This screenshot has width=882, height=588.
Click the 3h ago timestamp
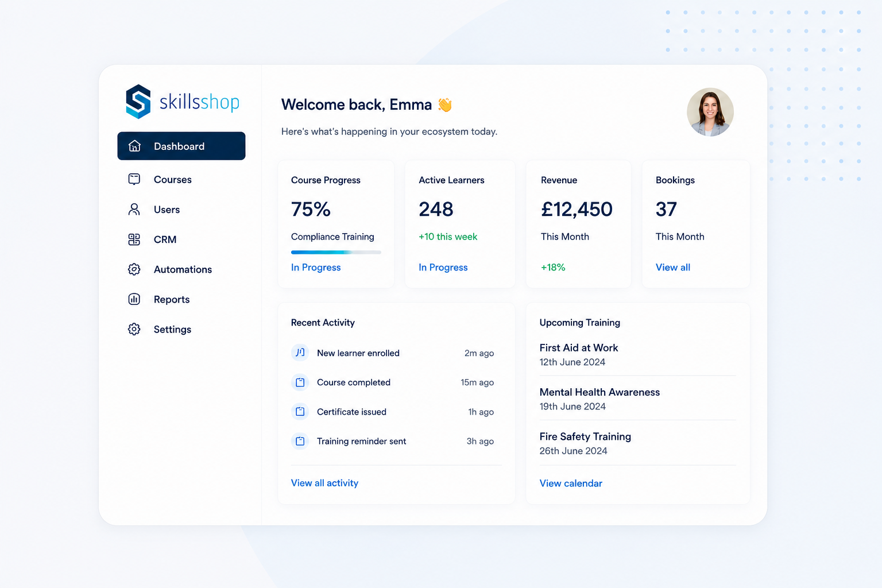(x=480, y=441)
